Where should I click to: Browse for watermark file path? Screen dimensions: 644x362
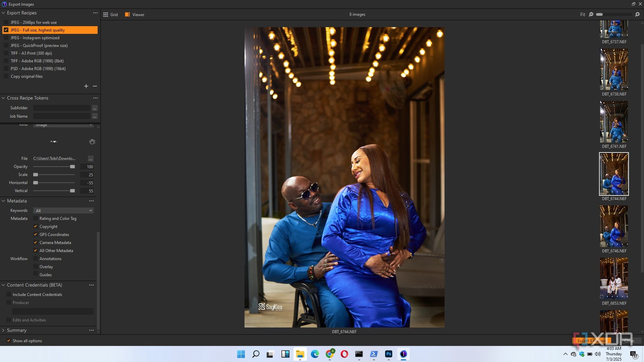91,159
